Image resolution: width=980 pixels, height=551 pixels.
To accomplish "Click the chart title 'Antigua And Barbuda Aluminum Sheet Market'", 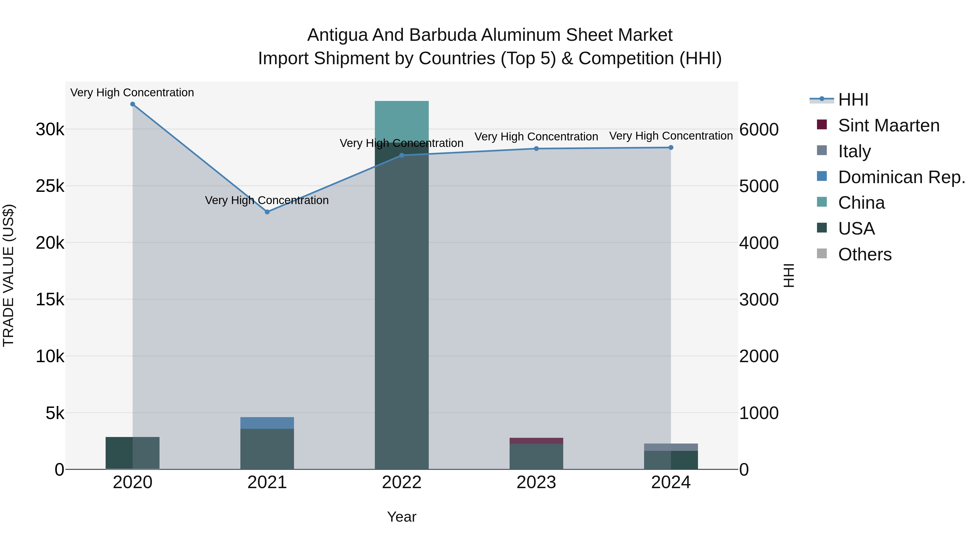I will 490,35.
